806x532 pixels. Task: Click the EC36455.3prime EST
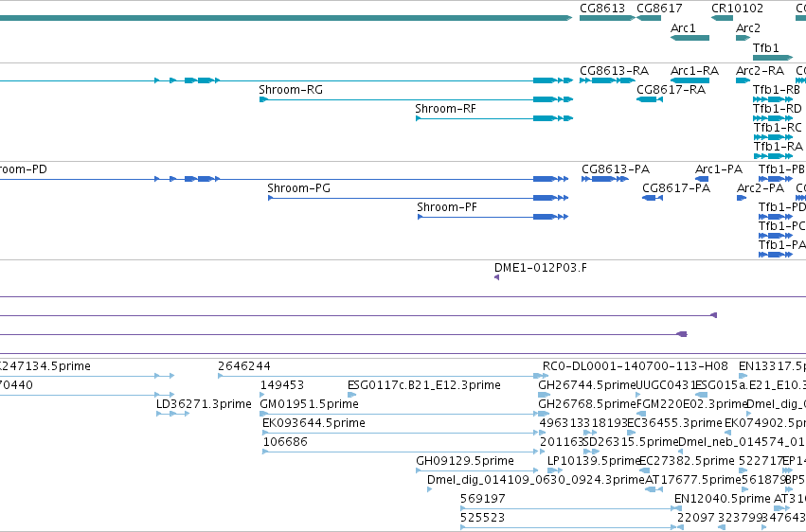pos(632,433)
